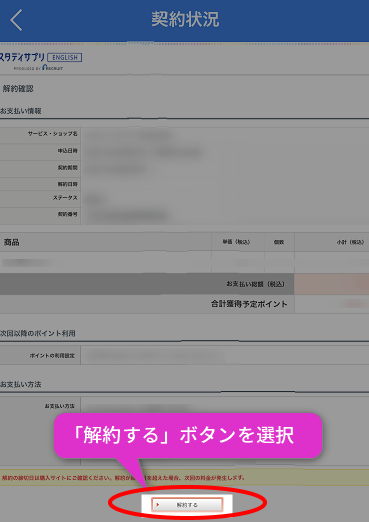Click the スタディサプリ logo
Viewport: 369px width, 522px height.
(22, 57)
